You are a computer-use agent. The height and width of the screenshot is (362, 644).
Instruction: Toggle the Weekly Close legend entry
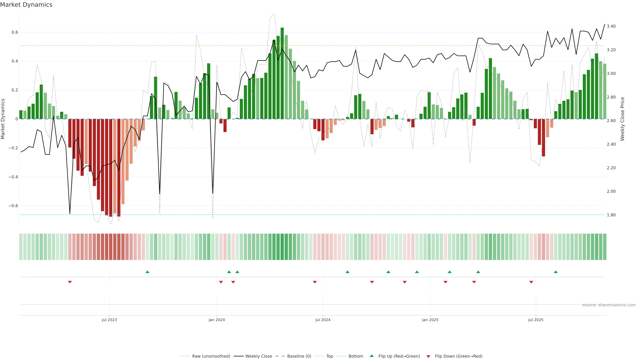(258, 356)
